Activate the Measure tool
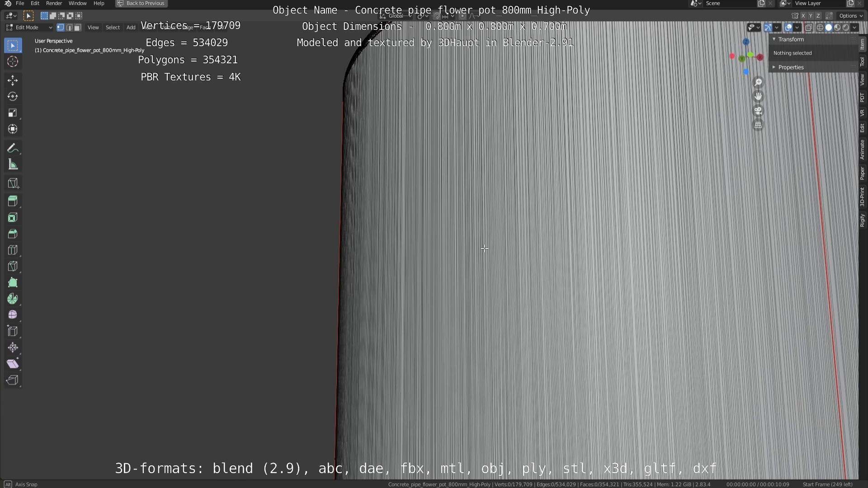The height and width of the screenshot is (488, 868). (13, 165)
